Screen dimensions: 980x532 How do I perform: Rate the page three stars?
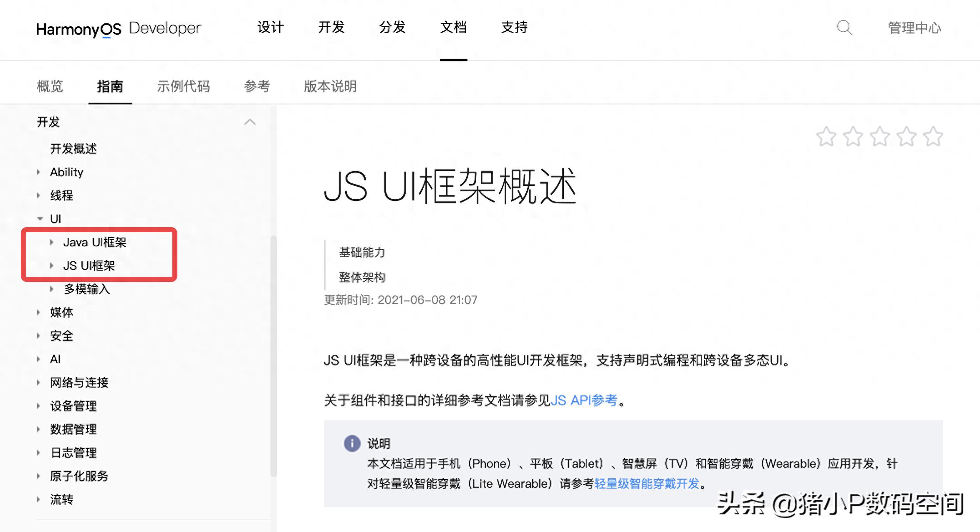pos(881,137)
